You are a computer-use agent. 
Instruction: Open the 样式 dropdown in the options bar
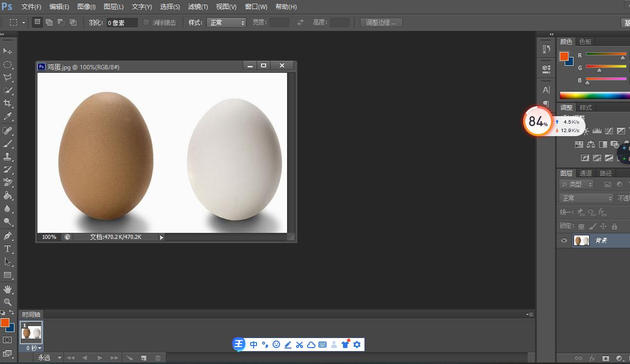click(x=226, y=22)
